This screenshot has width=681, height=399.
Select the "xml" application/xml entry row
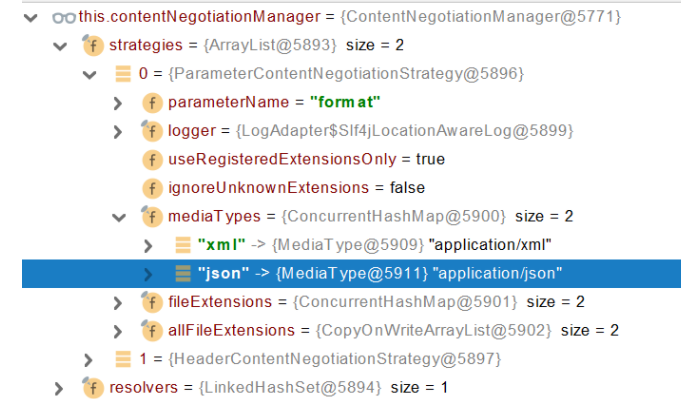pos(351,245)
